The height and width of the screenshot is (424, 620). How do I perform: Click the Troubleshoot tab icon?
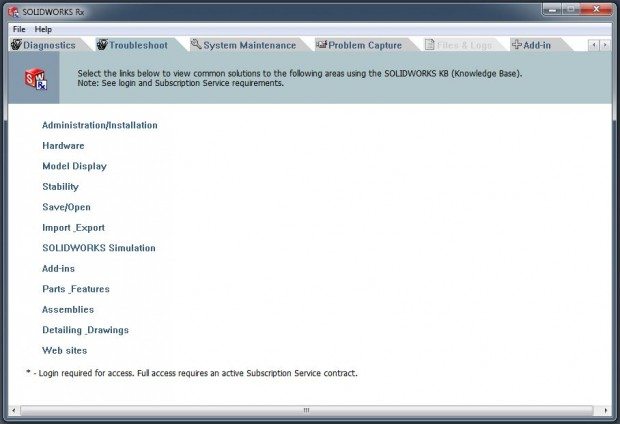102,45
